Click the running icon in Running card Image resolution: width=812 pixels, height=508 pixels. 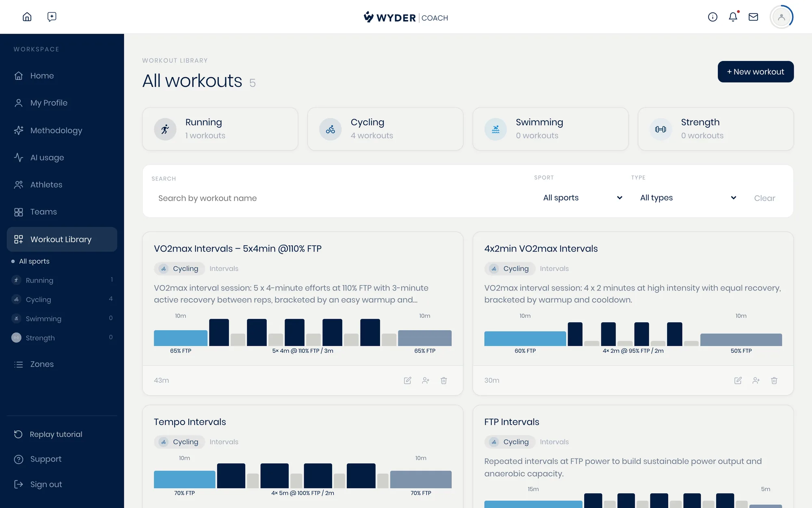[165, 129]
